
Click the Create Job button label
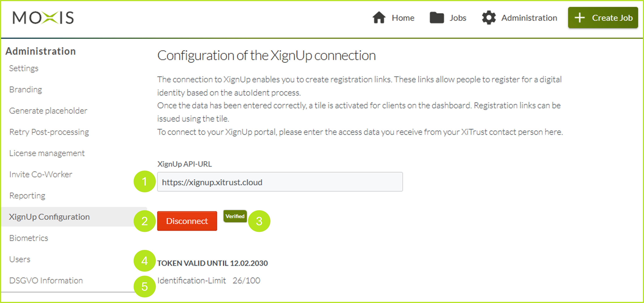pos(612,18)
